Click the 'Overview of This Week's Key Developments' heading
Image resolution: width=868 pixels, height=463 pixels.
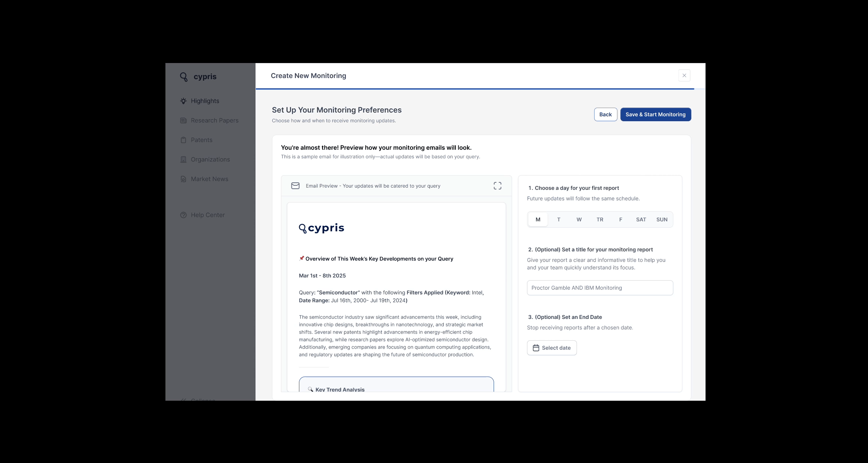coord(379,259)
